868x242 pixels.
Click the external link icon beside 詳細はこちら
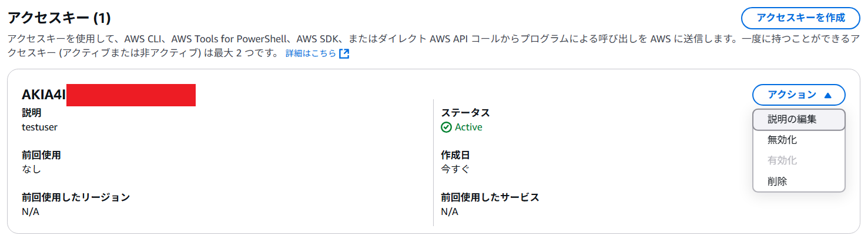[344, 54]
